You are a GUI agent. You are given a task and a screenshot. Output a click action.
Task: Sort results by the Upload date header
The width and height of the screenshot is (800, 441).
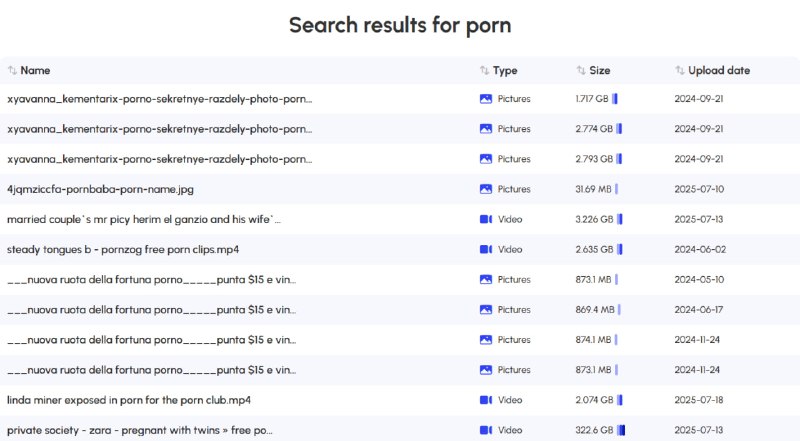(719, 71)
